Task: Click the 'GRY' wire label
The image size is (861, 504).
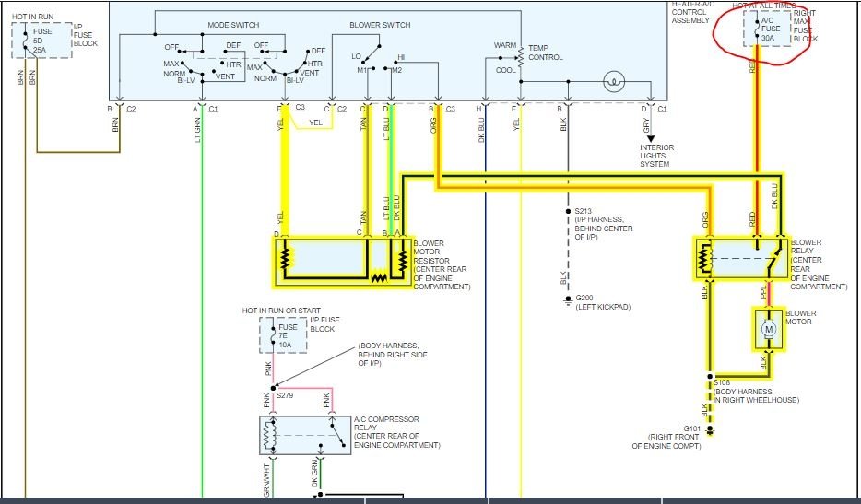Action: point(646,125)
